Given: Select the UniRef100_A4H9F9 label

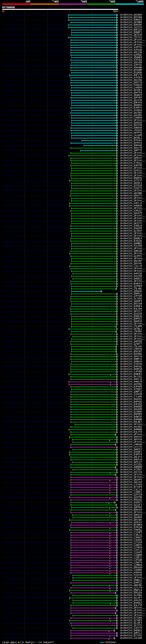Looking at the screenshot, I should pyautogui.click(x=131, y=301).
